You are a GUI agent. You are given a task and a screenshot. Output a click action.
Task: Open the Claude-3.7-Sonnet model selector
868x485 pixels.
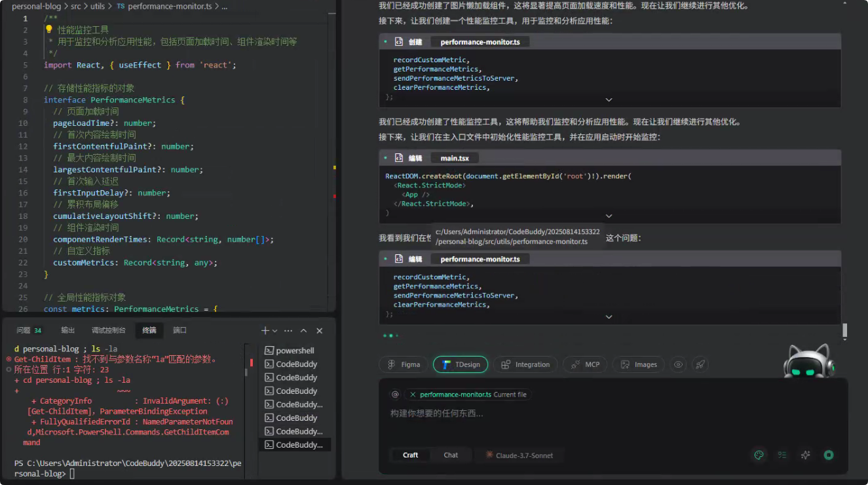[519, 455]
